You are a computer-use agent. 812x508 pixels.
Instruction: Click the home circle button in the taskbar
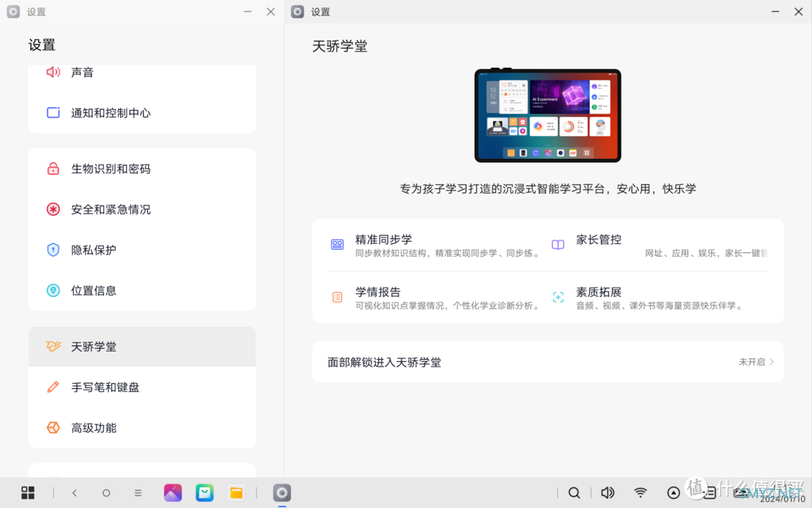pyautogui.click(x=106, y=493)
